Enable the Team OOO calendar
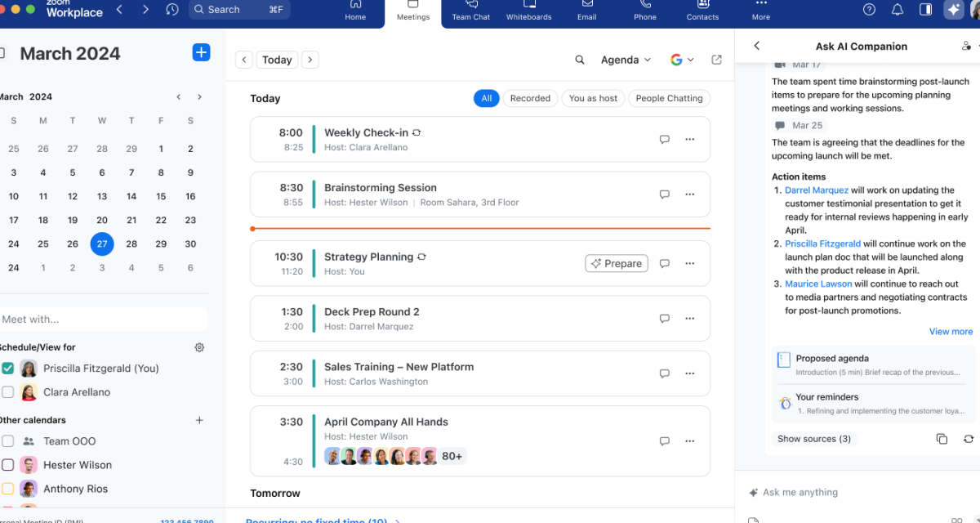 (x=7, y=441)
